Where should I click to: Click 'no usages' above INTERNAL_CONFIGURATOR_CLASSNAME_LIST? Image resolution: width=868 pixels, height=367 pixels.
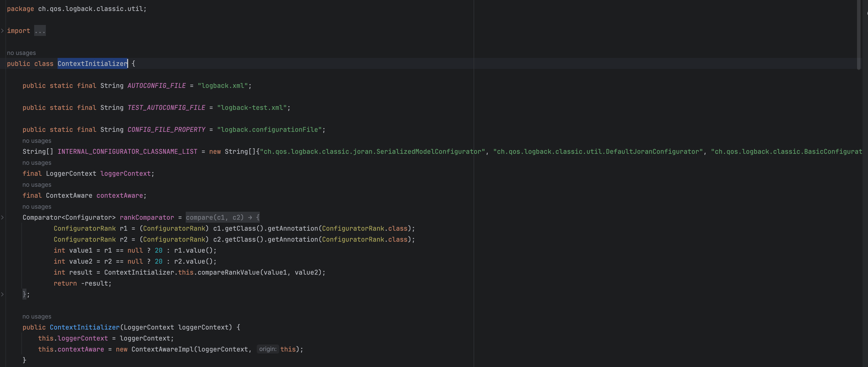37,141
